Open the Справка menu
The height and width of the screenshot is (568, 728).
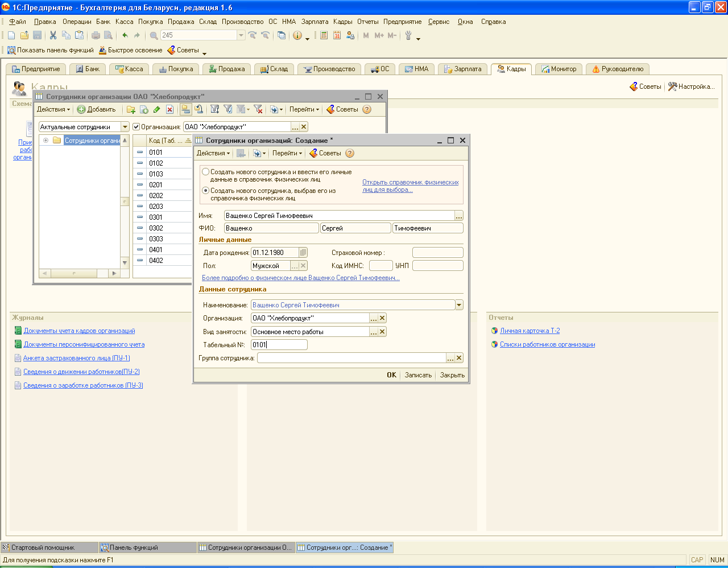pyautogui.click(x=493, y=22)
